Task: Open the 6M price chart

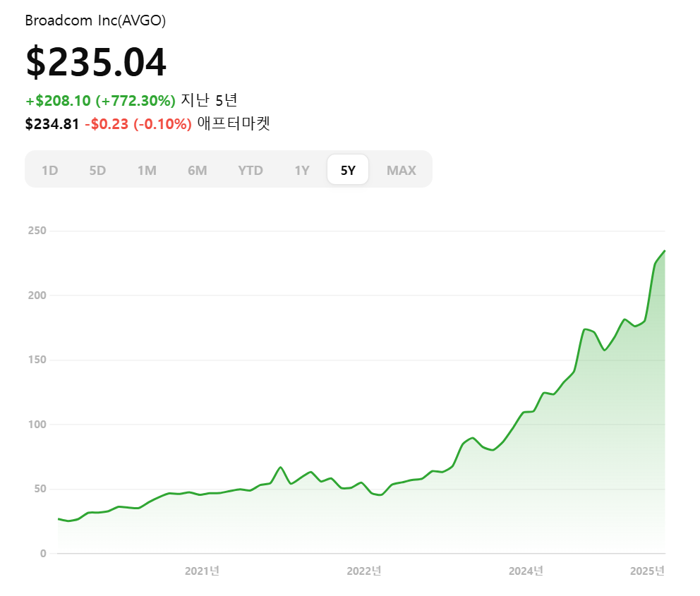Action: pyautogui.click(x=198, y=170)
